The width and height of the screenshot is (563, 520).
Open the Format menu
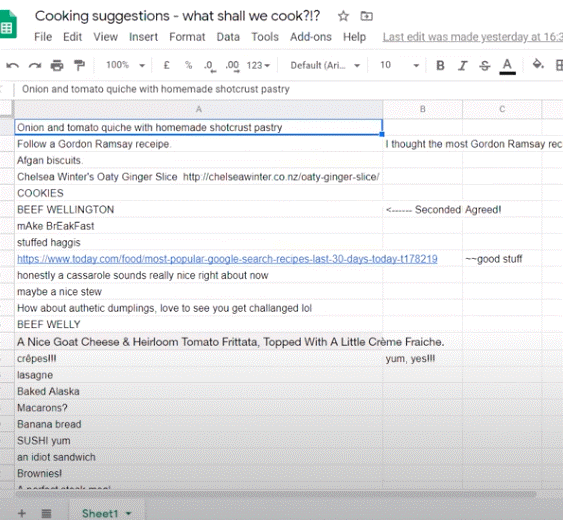(187, 37)
